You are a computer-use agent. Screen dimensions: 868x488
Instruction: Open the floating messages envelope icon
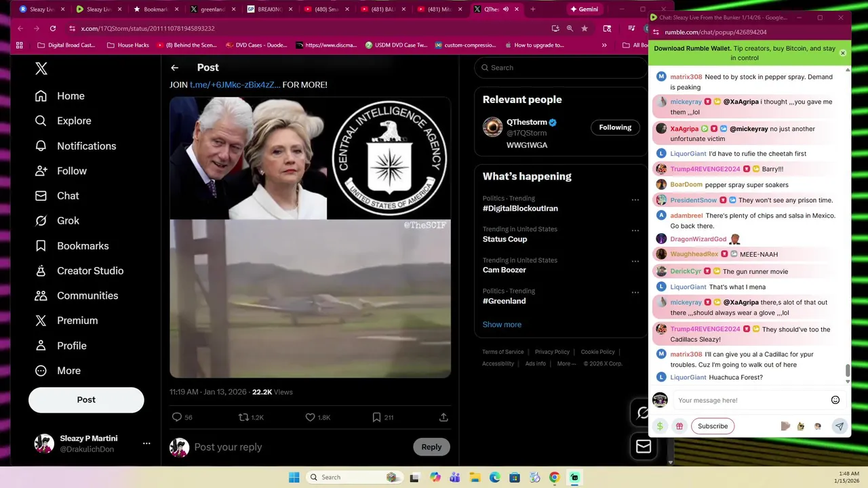[x=643, y=447]
